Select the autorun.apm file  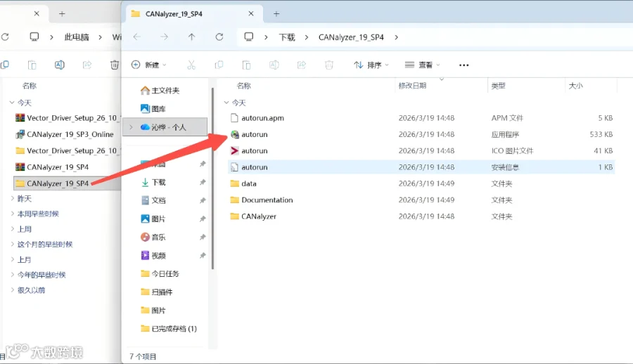point(421,118)
